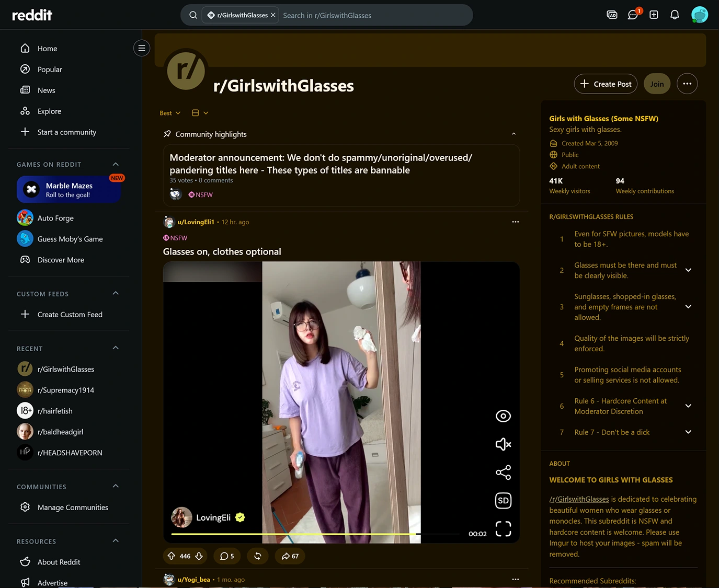Open the advertise icon in top bar
The height and width of the screenshot is (588, 719).
[612, 15]
